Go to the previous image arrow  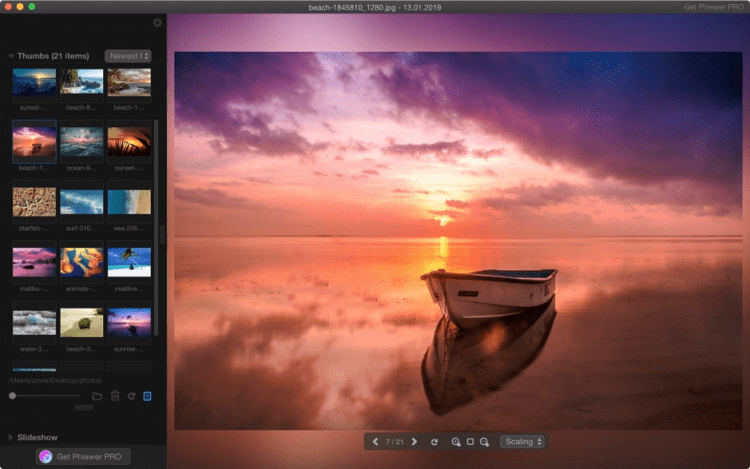[375, 441]
